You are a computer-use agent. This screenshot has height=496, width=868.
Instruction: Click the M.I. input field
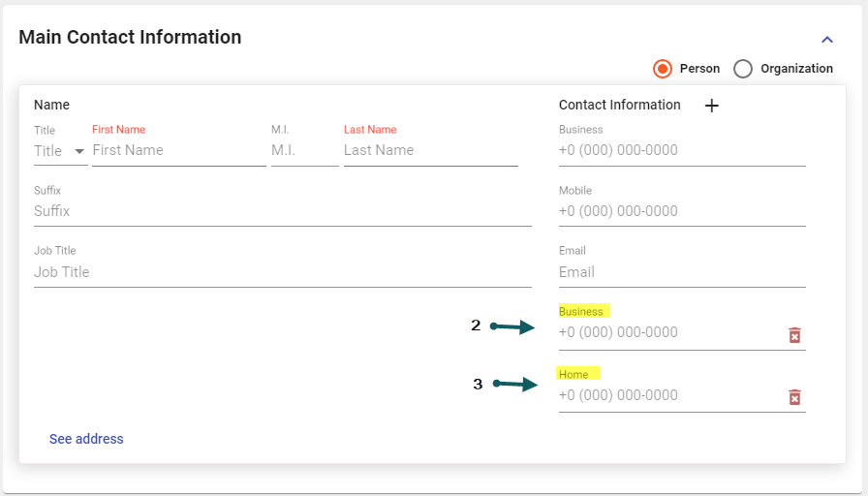tap(304, 150)
